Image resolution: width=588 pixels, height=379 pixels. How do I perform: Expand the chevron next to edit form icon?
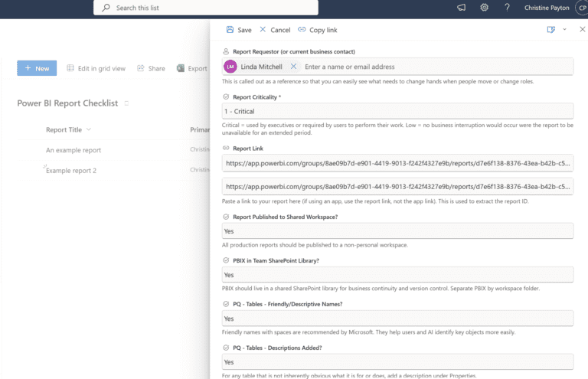[564, 30]
